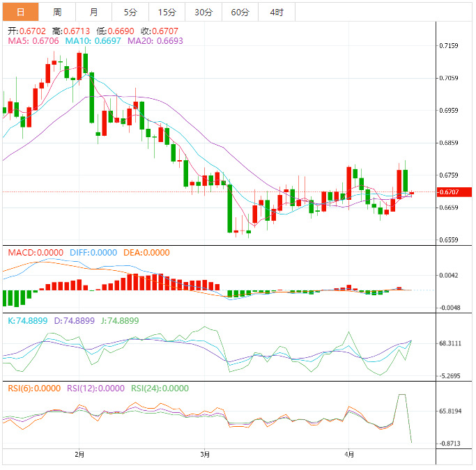The width and height of the screenshot is (476, 470).
Task: Click the MA5 moving average label
Action: (x=33, y=42)
